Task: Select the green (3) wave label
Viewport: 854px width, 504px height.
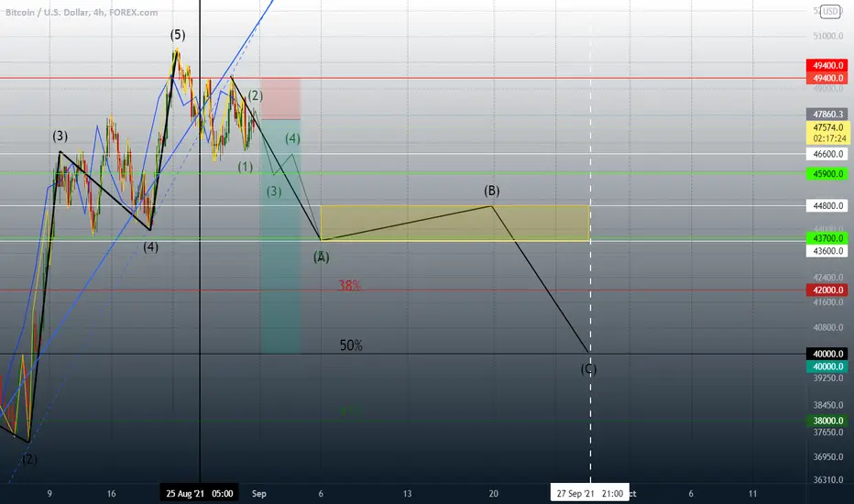Action: click(274, 192)
